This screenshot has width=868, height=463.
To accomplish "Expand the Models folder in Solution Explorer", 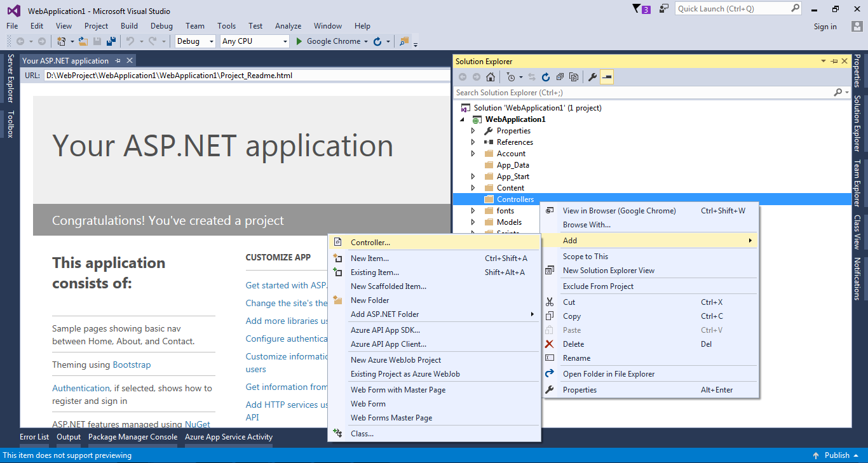I will click(x=472, y=222).
